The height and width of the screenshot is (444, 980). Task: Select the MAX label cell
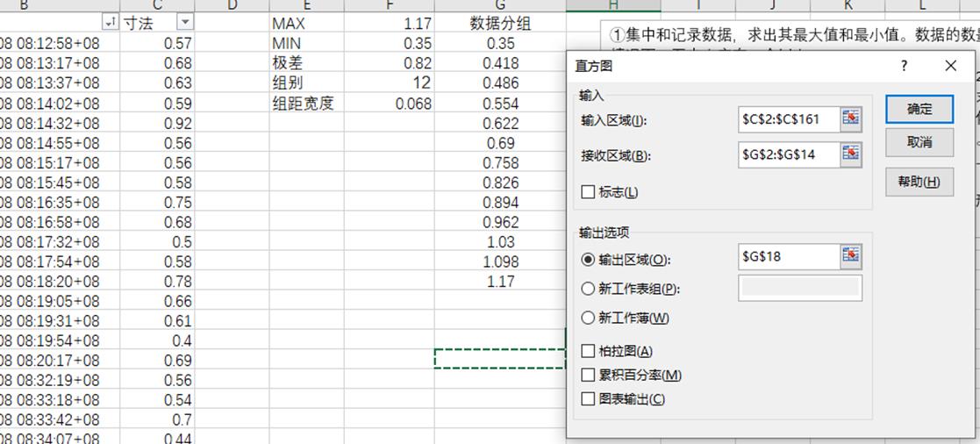(x=306, y=23)
